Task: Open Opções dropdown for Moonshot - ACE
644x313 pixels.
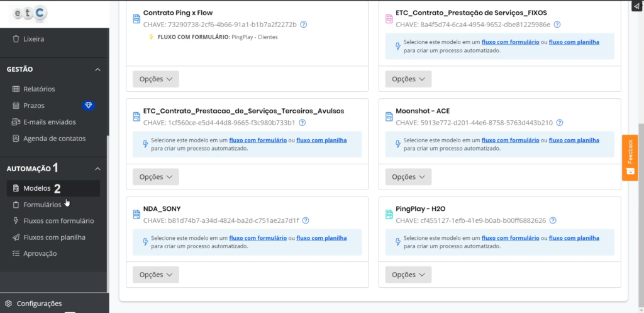Action: coord(408,176)
